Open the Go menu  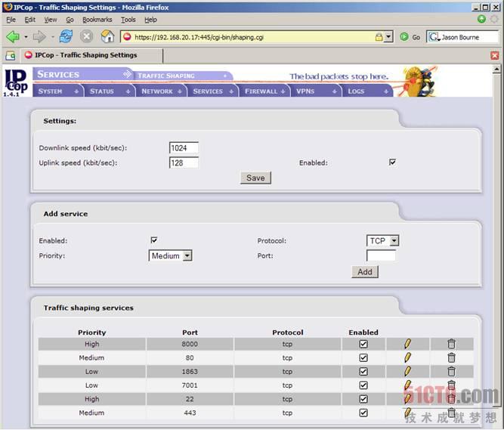click(70, 20)
